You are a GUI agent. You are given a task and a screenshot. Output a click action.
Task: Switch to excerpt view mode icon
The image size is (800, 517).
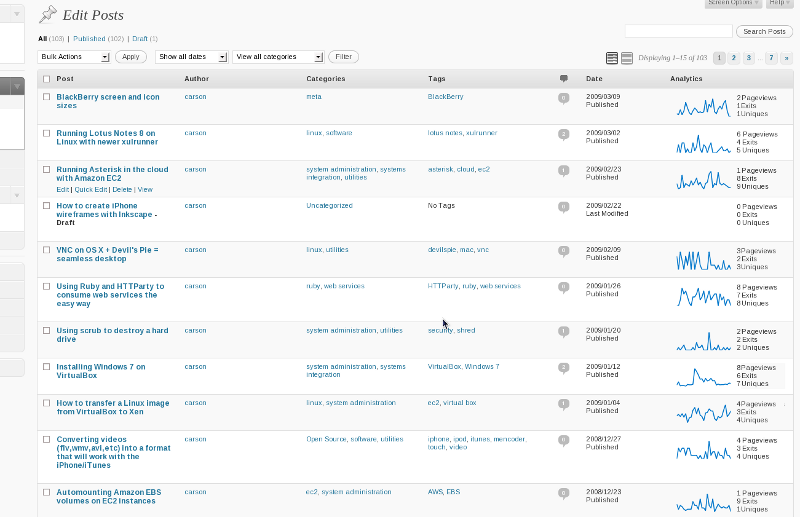[x=627, y=58]
